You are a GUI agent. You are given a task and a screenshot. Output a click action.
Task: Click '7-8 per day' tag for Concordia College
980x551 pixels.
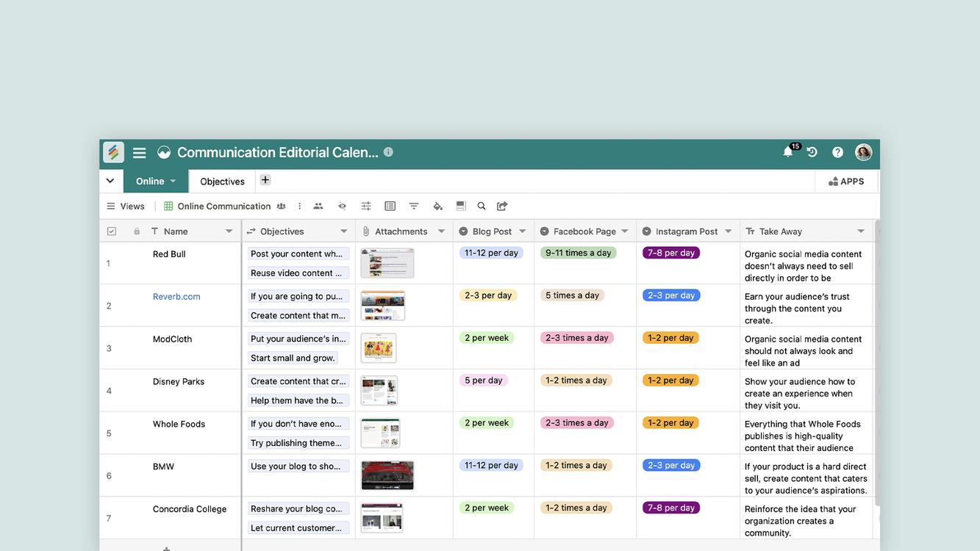click(671, 508)
